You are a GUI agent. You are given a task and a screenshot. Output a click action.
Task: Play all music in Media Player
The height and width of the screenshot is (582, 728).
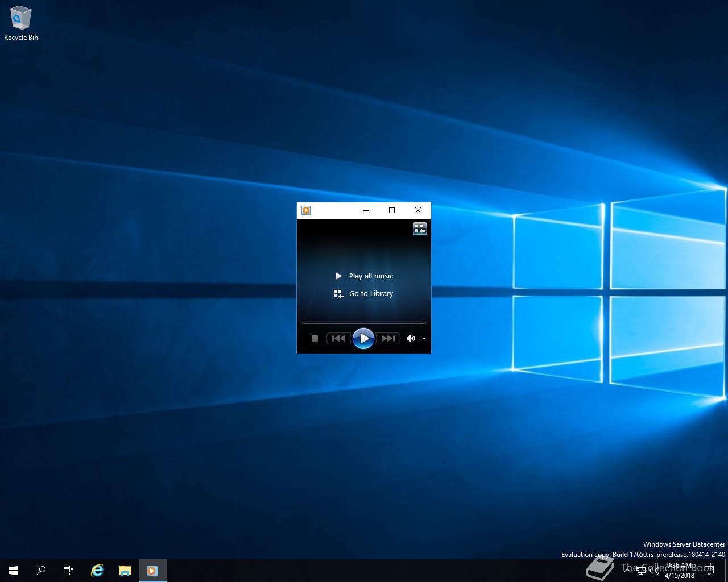click(x=364, y=276)
